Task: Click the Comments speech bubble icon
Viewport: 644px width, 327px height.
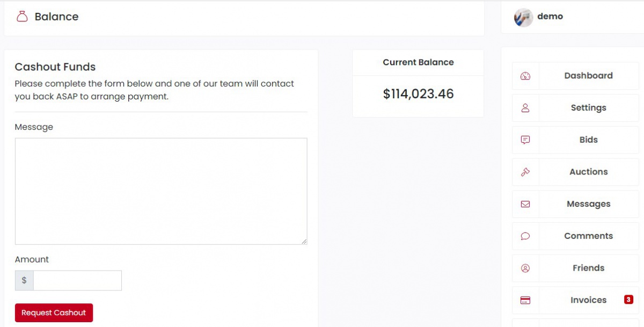Action: pyautogui.click(x=525, y=236)
